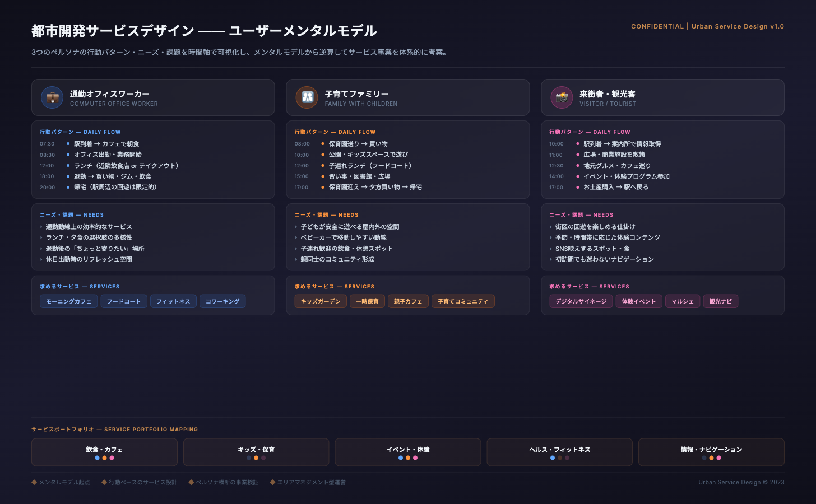816x504 pixels.
Task: Click the orange dot under イベント・体験
Action: click(408, 458)
